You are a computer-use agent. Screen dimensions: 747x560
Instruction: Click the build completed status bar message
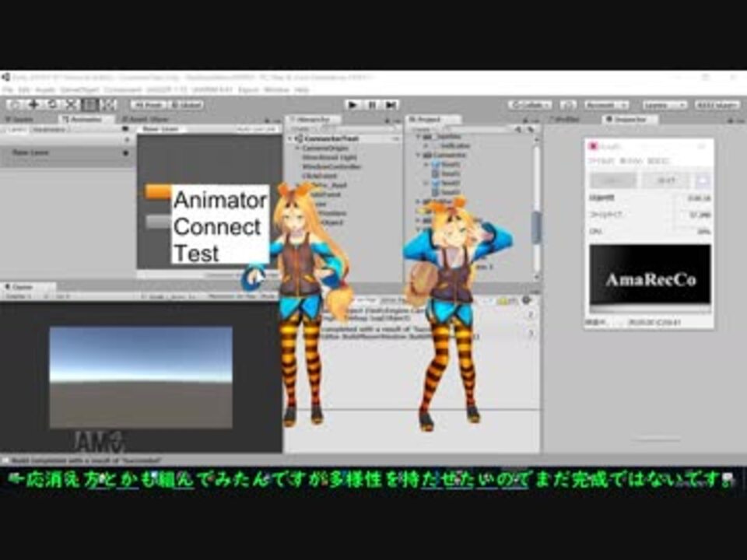86,460
